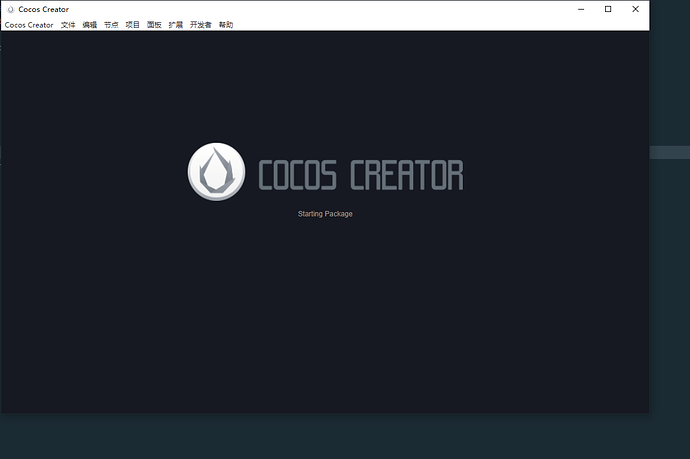Open the 编辑 (Edit) menu
The height and width of the screenshot is (459, 690).
(89, 25)
